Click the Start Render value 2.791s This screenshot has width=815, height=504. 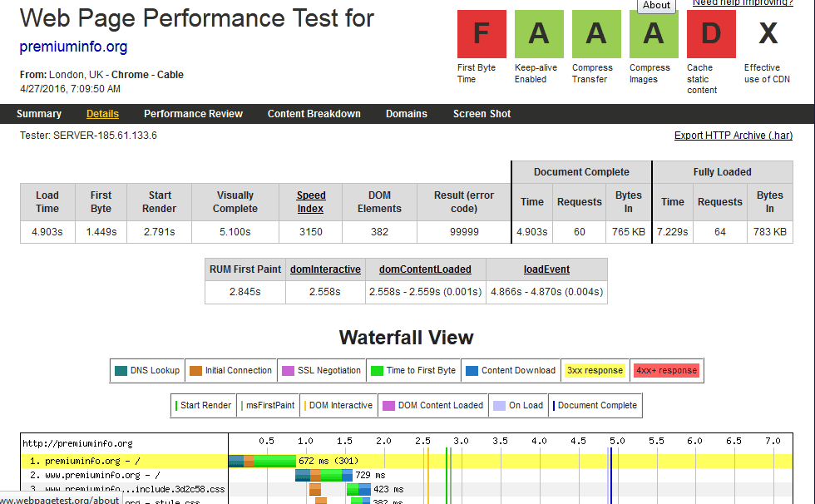159,232
